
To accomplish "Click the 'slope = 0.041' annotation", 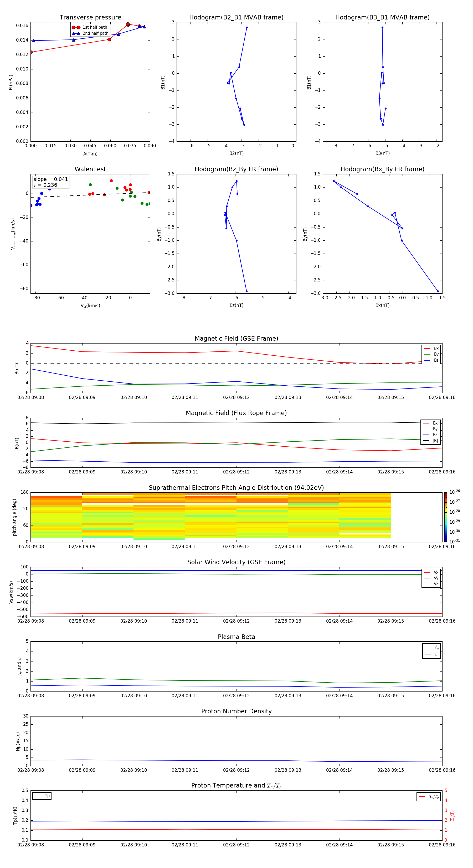I will (51, 179).
